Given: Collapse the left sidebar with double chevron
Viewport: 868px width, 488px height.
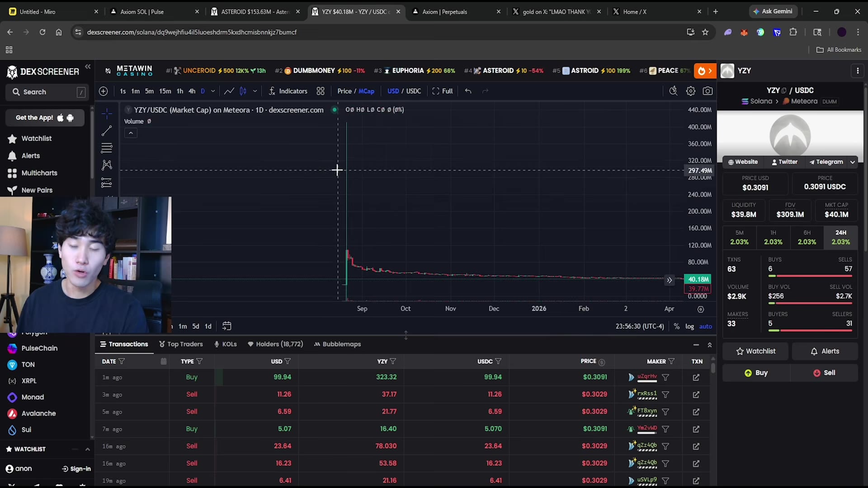Looking at the screenshot, I should point(88,67).
